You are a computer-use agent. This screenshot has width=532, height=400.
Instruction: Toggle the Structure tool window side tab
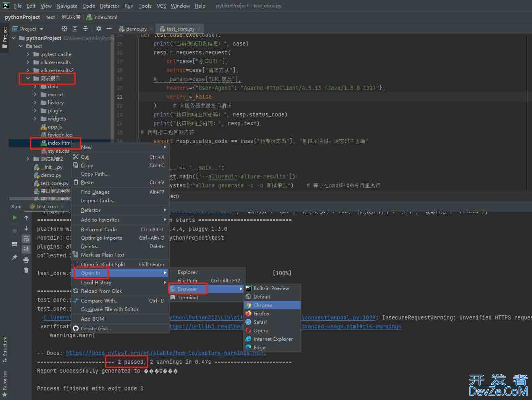click(x=5, y=349)
